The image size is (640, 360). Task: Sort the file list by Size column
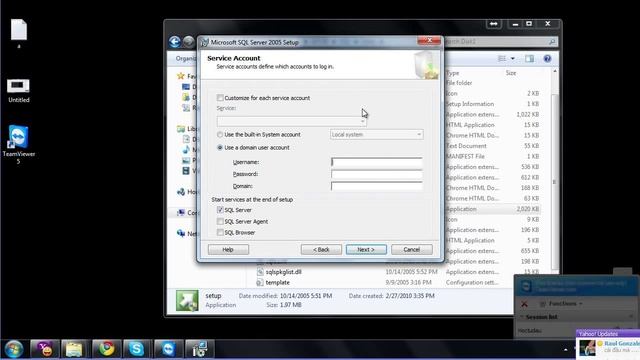tap(511, 73)
